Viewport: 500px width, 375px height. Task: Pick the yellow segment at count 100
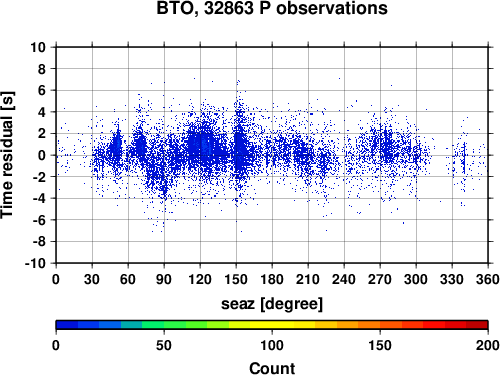pyautogui.click(x=272, y=325)
